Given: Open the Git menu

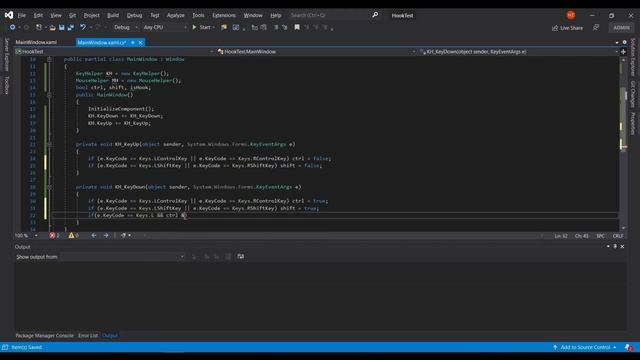Looking at the screenshot, I should (x=72, y=15).
